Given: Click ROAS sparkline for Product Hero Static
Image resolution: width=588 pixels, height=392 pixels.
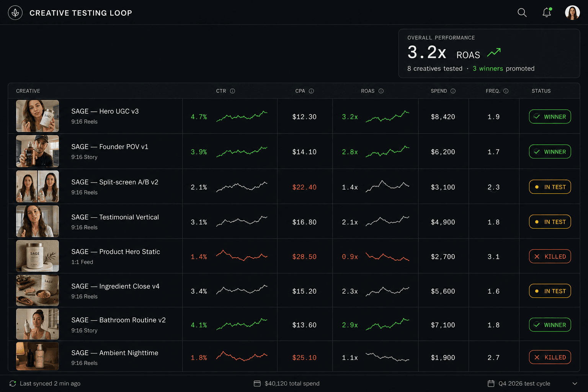Looking at the screenshot, I should point(387,256).
